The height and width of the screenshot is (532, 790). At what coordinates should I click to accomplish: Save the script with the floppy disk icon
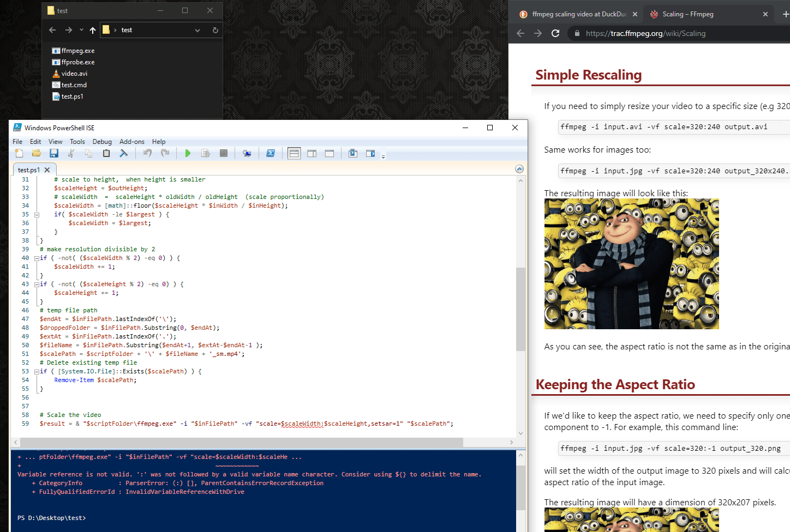(53, 154)
